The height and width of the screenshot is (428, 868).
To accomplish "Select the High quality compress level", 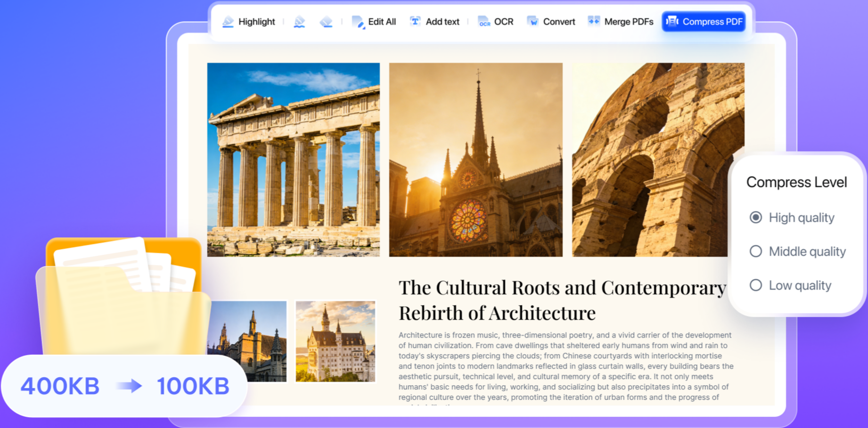I will (756, 218).
